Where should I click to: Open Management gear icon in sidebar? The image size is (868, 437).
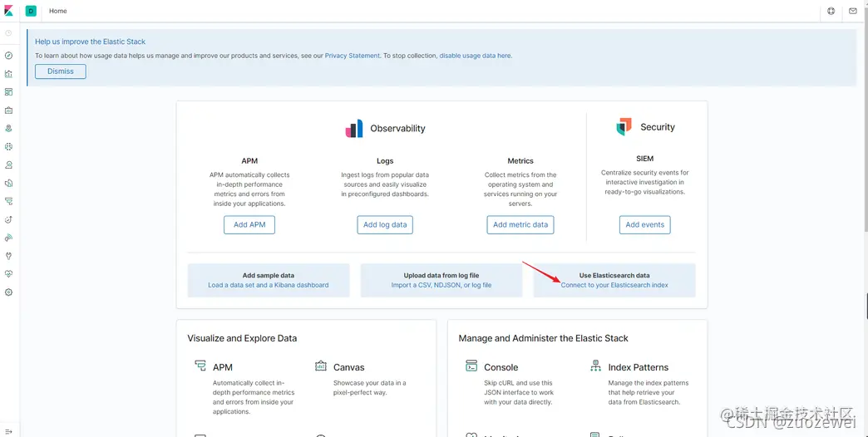[8, 292]
